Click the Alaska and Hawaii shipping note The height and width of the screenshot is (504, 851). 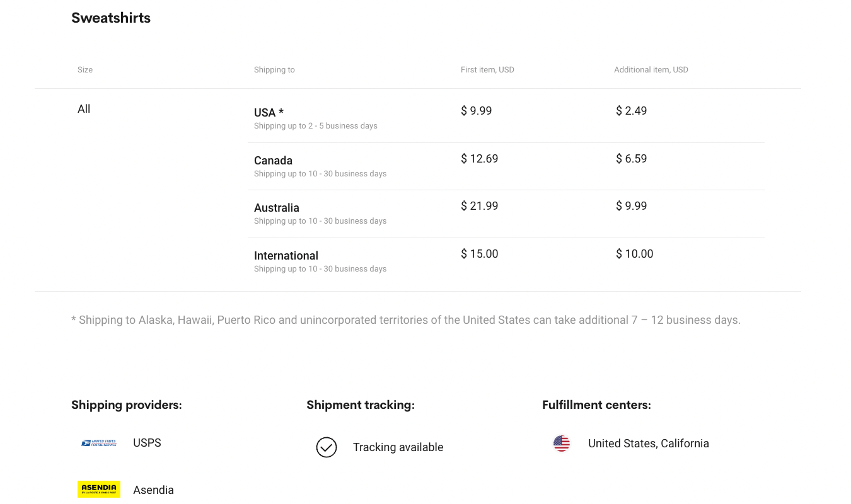(x=406, y=319)
